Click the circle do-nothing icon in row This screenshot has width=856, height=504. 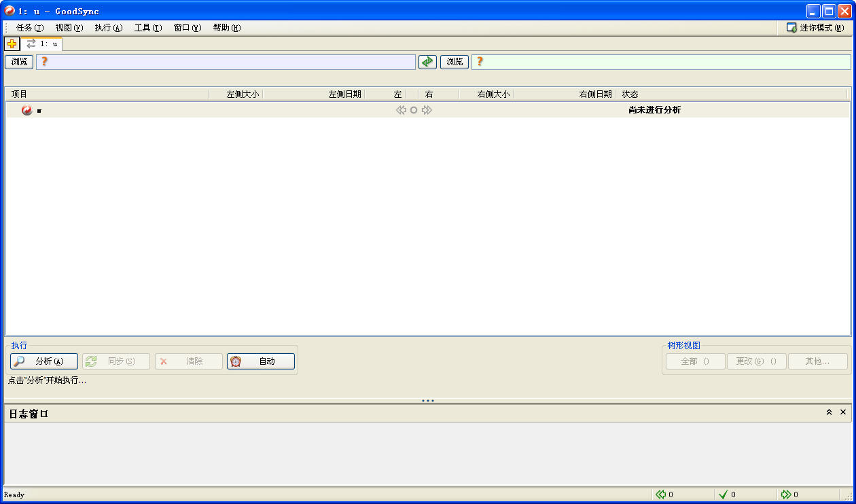(x=414, y=110)
